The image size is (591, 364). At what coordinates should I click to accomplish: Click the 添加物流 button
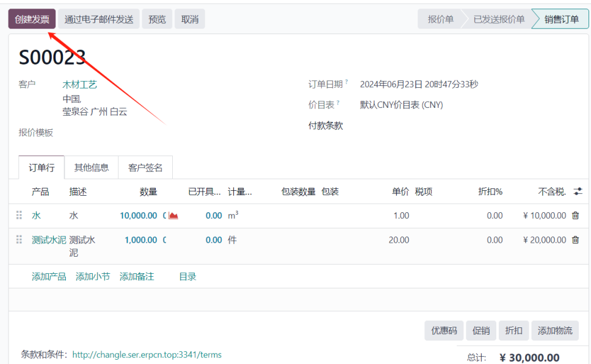pos(555,330)
